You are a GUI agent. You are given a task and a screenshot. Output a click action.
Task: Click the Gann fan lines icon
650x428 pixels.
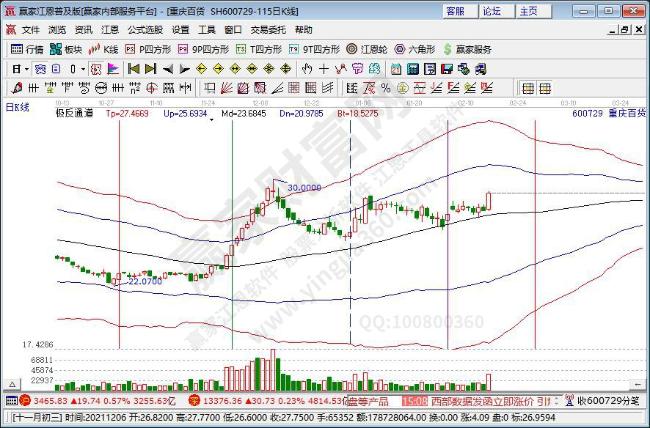(226, 88)
